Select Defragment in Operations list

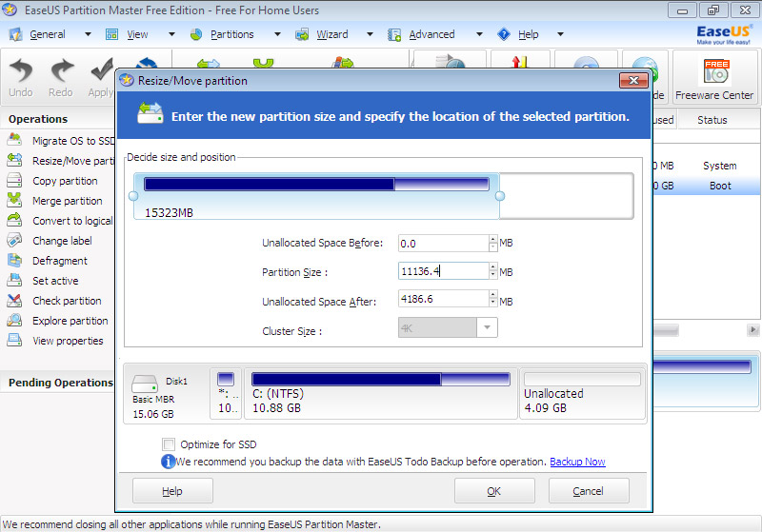pyautogui.click(x=60, y=261)
